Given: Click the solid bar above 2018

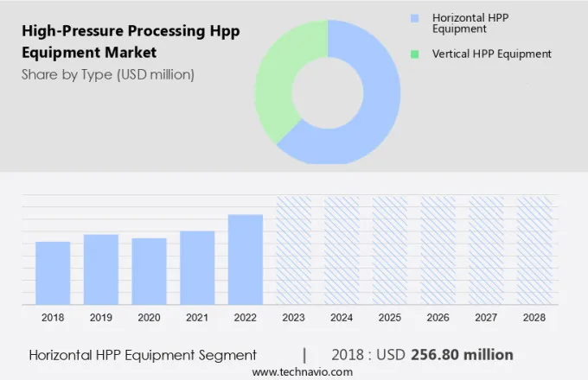Looking at the screenshot, I should [53, 272].
